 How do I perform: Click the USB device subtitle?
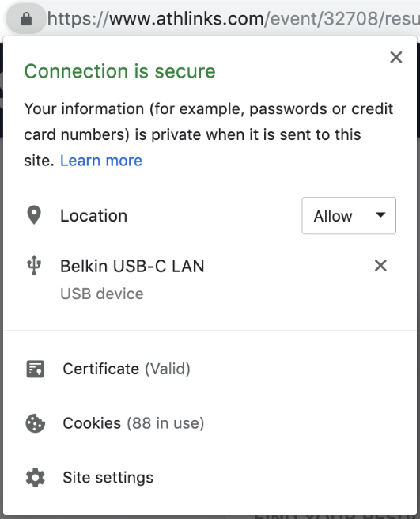(102, 294)
